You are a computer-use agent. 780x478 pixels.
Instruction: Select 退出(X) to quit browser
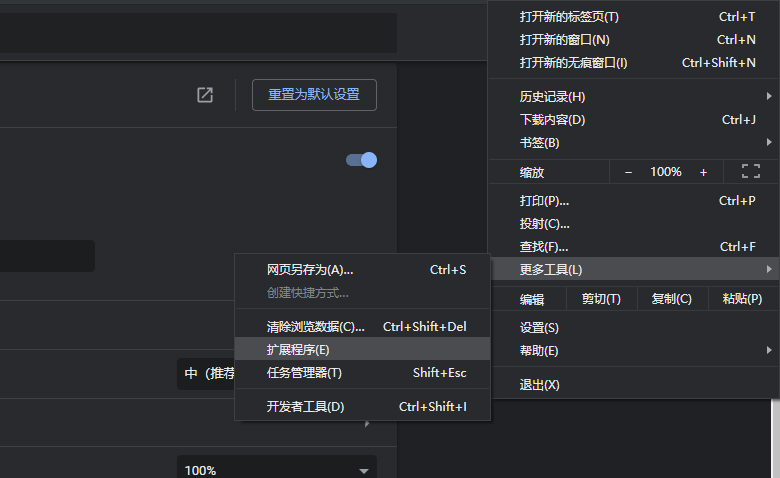tap(633, 384)
